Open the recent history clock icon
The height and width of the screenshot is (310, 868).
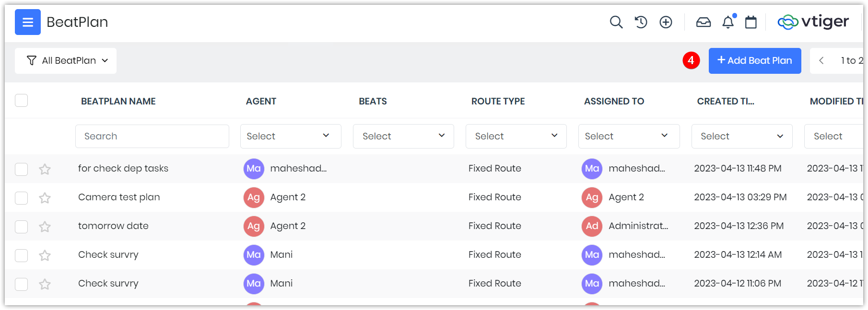[641, 22]
